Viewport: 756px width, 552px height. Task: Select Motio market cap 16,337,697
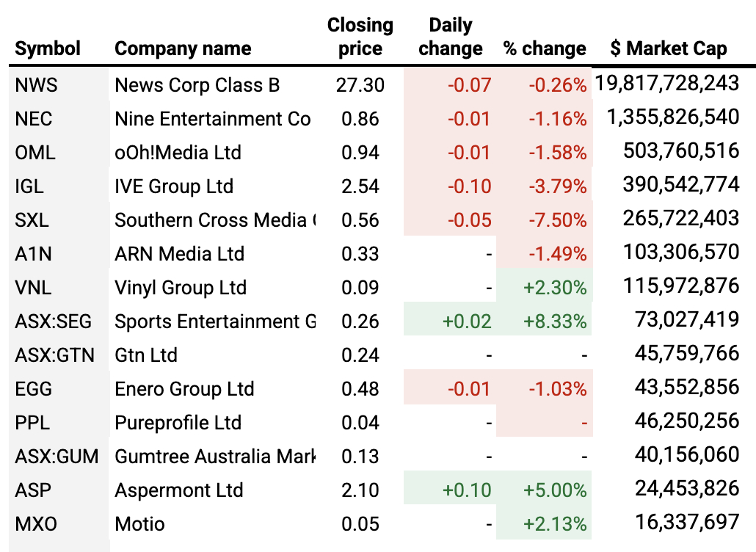(686, 523)
